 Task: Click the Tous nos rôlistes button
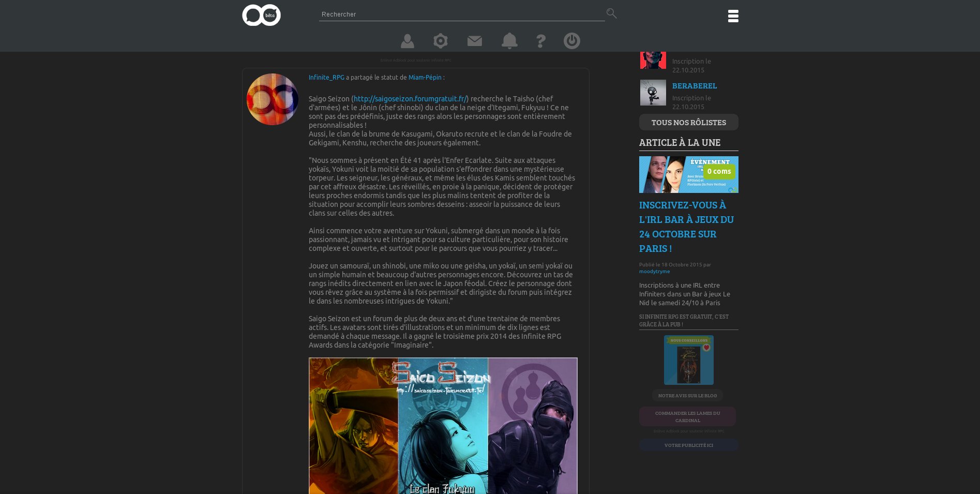click(x=689, y=123)
